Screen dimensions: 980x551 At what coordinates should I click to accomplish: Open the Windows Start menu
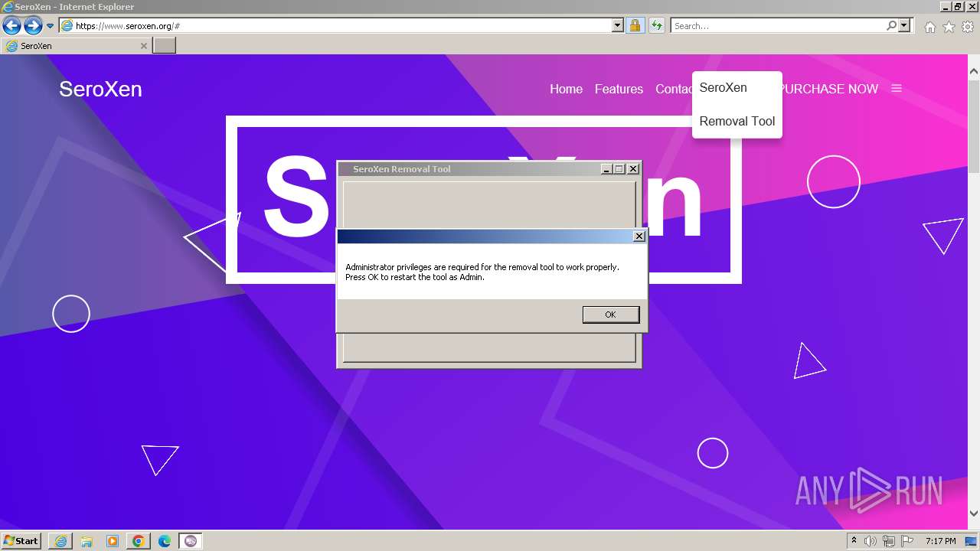coord(21,541)
